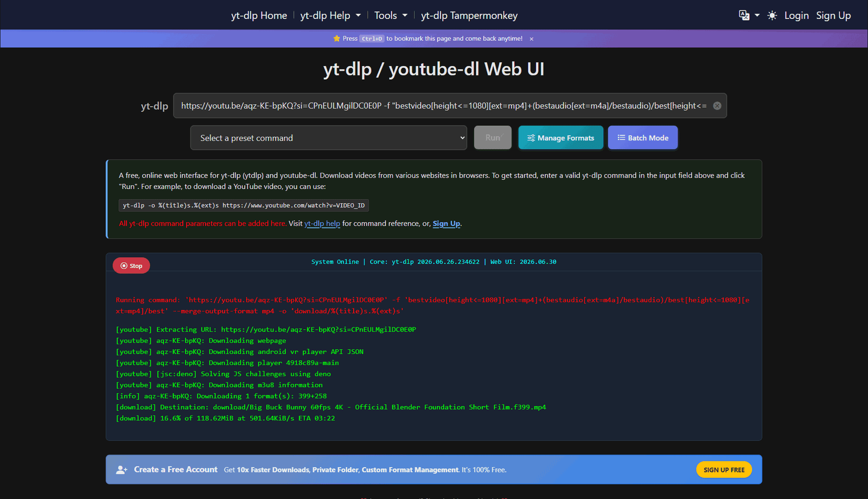Viewport: 868px width, 499px height.
Task: Click the bookmark star icon in the banner
Action: (x=336, y=39)
